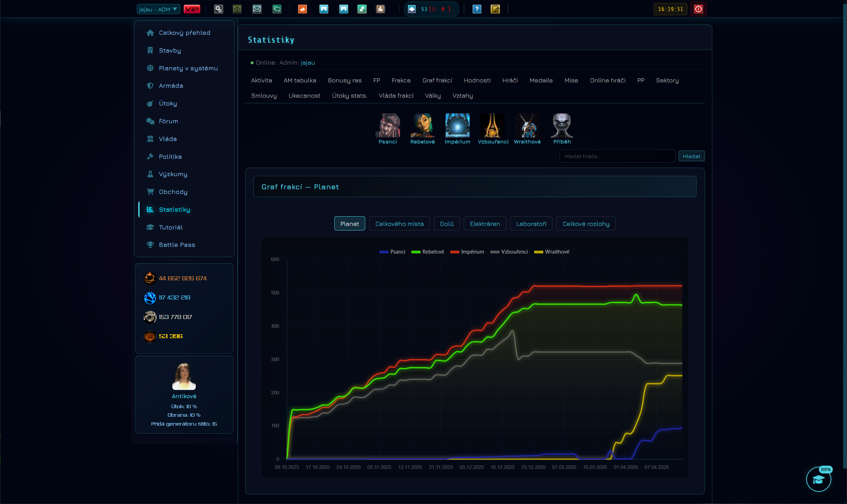Toggle Psanci series in chart legend
The width and height of the screenshot is (847, 504).
392,252
